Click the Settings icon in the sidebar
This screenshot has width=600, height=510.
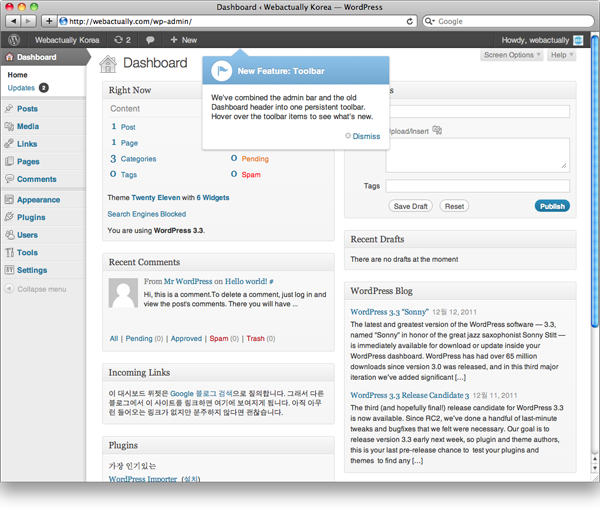coord(9,270)
